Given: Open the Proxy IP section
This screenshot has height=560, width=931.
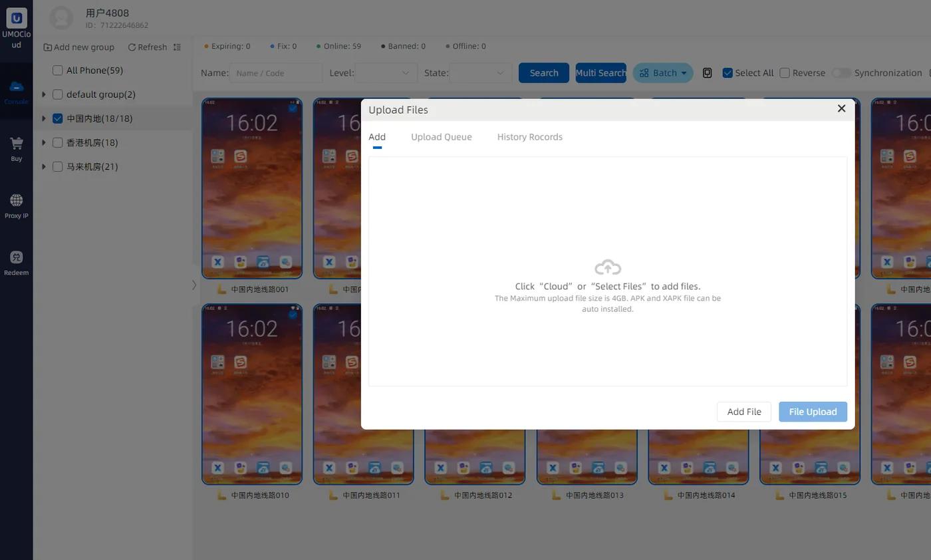Looking at the screenshot, I should pos(16,206).
